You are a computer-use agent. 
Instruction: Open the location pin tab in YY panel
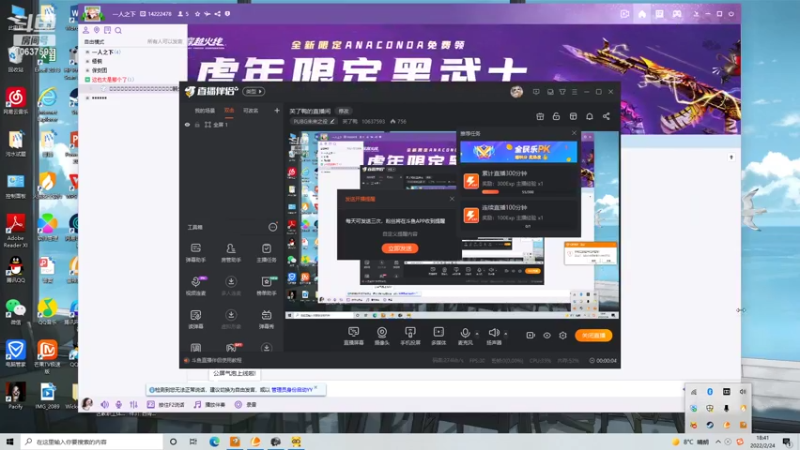tap(96, 30)
